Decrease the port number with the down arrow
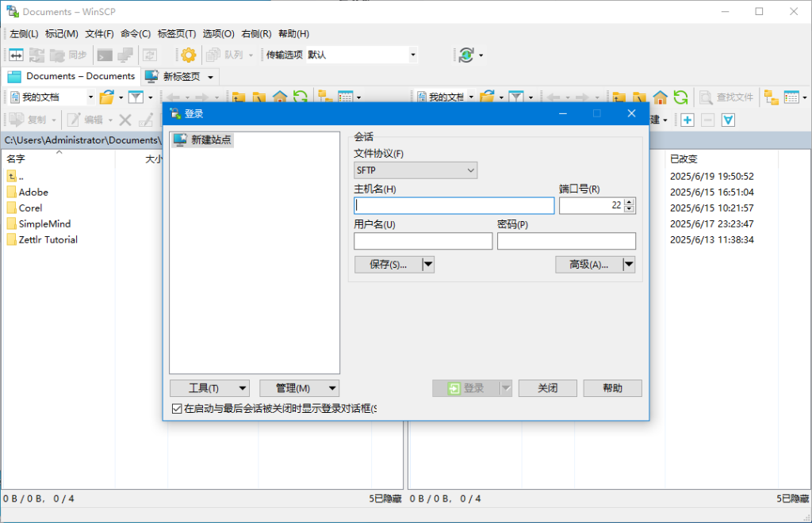The image size is (812, 523). pyautogui.click(x=629, y=209)
